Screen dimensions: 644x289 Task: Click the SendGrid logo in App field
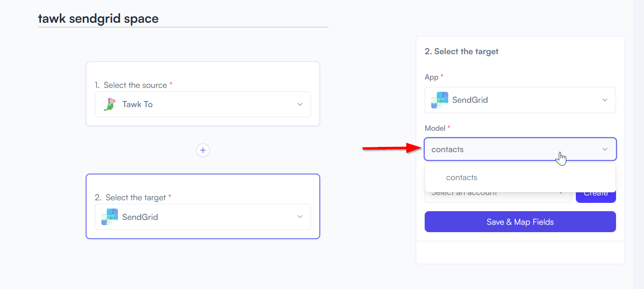click(x=440, y=100)
